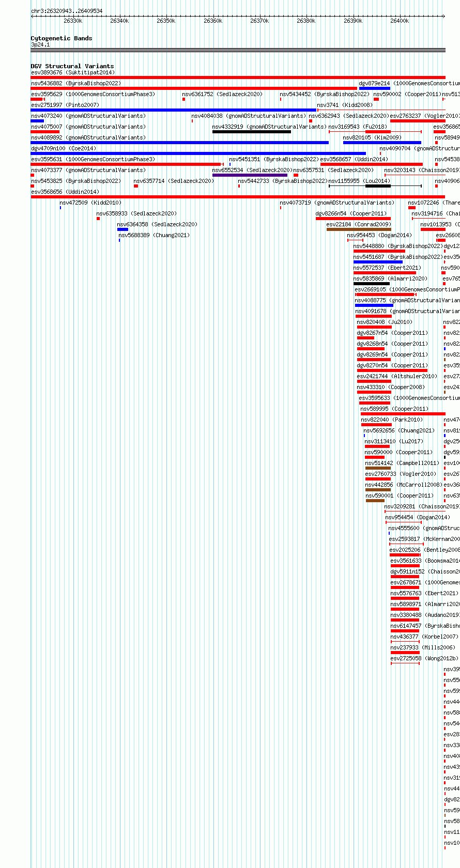Screen dimensions: 460x868
Task: Click the brown bar under esv22184
Action: [x=359, y=229]
